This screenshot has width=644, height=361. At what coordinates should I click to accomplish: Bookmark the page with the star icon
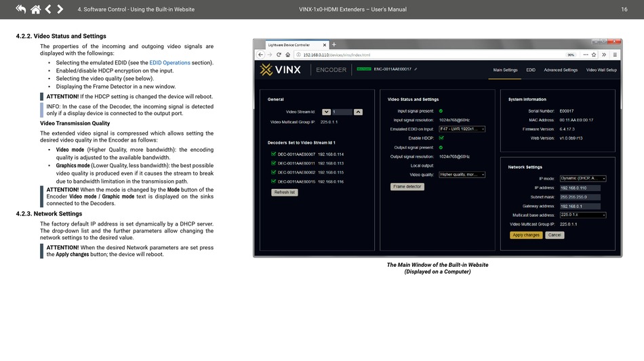[594, 55]
